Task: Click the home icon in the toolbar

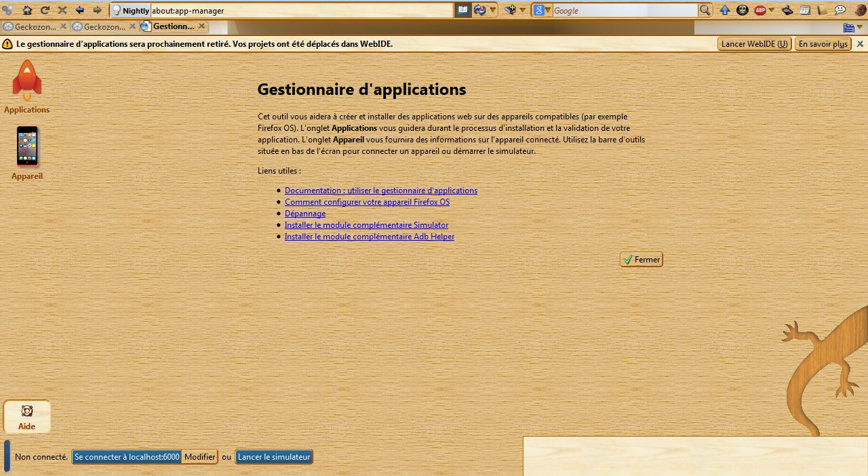Action: click(x=27, y=10)
